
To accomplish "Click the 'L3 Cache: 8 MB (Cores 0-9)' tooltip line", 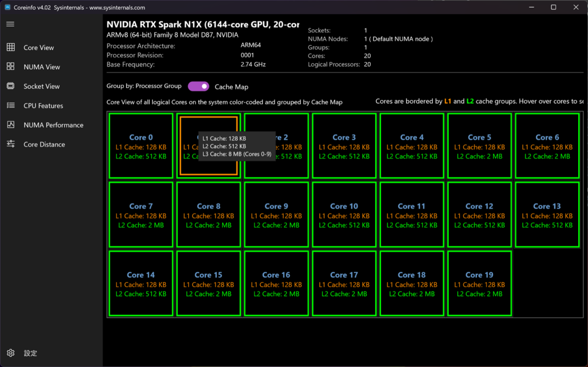I will point(237,154).
